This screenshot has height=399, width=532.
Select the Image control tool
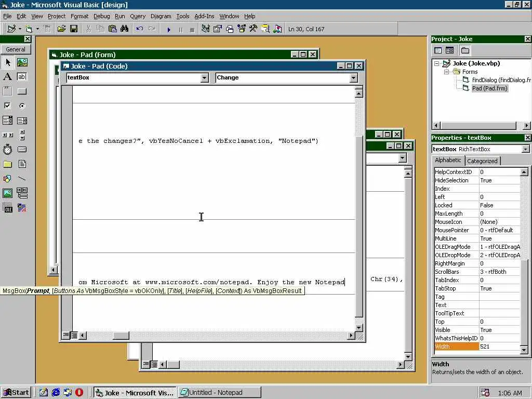pos(7,193)
